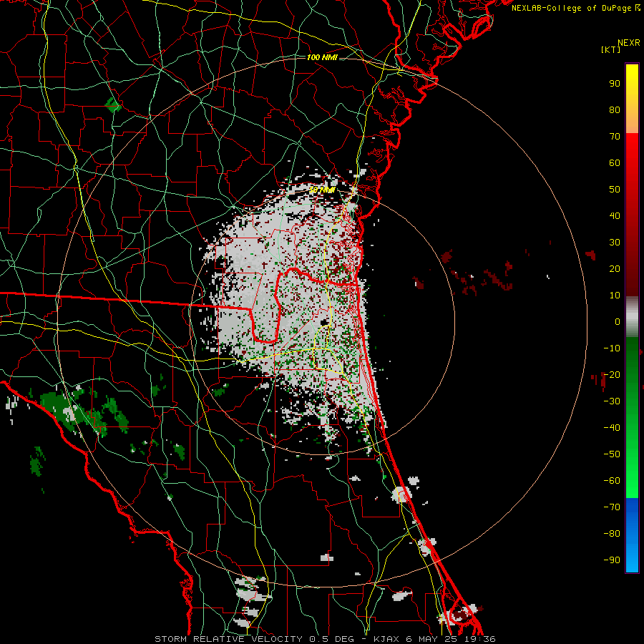Click the 70 value on the velocity scale

tap(615, 137)
